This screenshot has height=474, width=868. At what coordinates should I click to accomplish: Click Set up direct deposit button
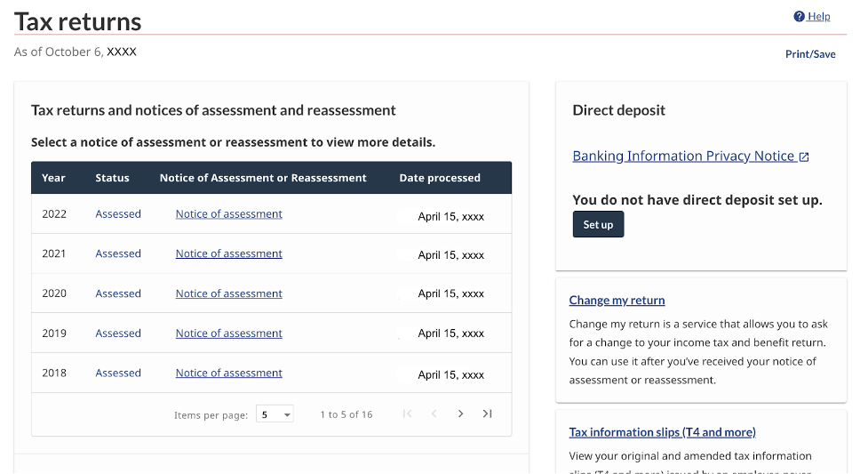(598, 225)
